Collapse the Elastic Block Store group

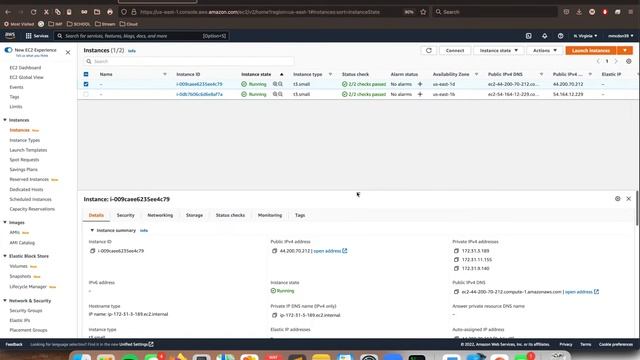[5, 256]
